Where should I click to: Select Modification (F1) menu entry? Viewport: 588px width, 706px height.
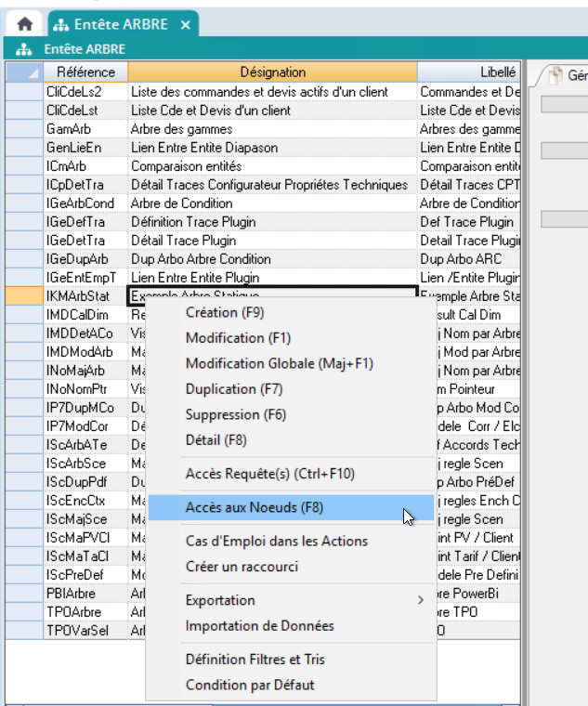238,338
